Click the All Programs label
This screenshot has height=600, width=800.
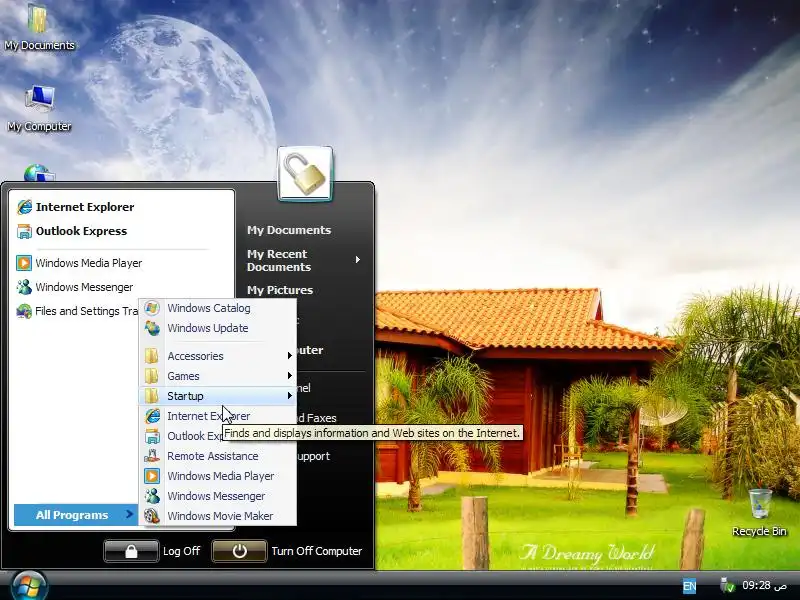point(72,515)
